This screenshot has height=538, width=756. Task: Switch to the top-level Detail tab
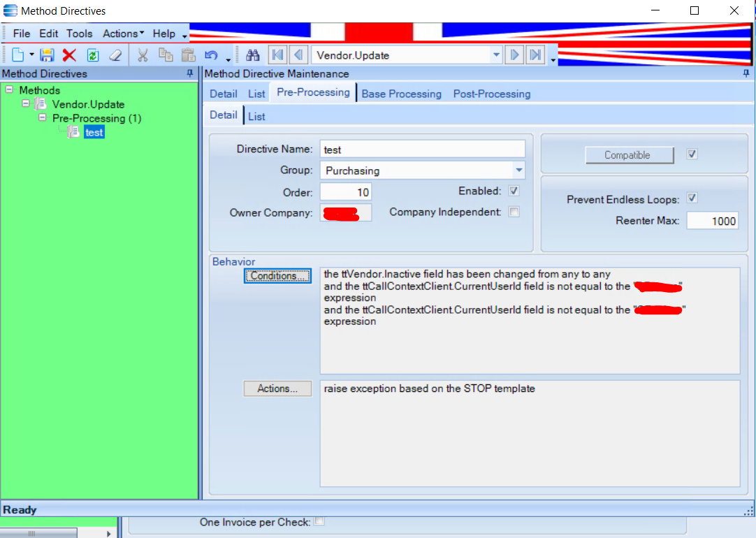click(x=223, y=94)
